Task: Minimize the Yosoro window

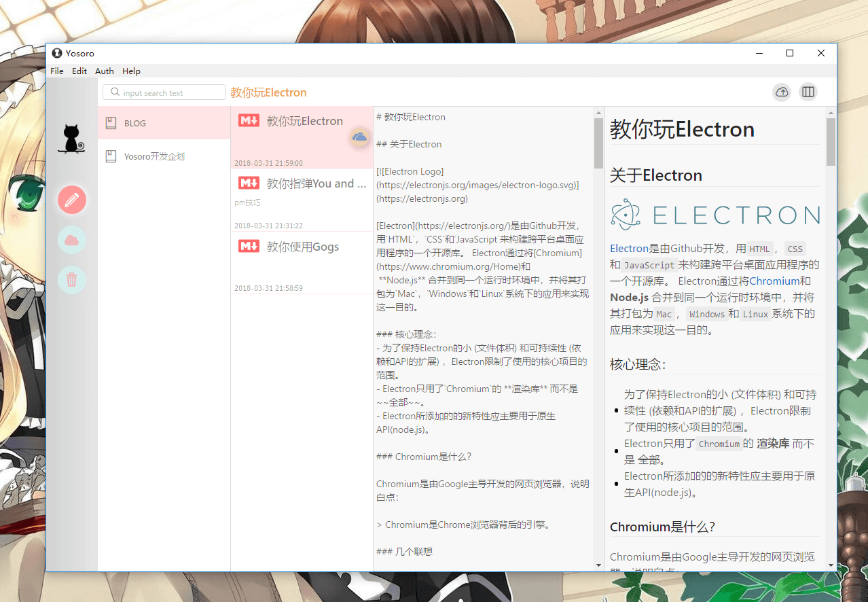Action: pos(759,53)
